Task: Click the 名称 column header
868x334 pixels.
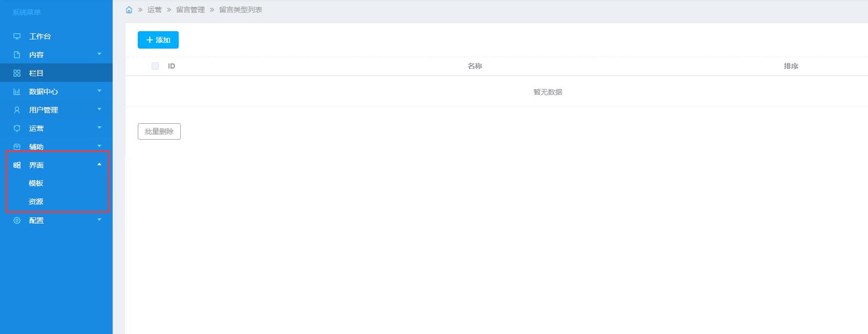Action: tap(475, 66)
